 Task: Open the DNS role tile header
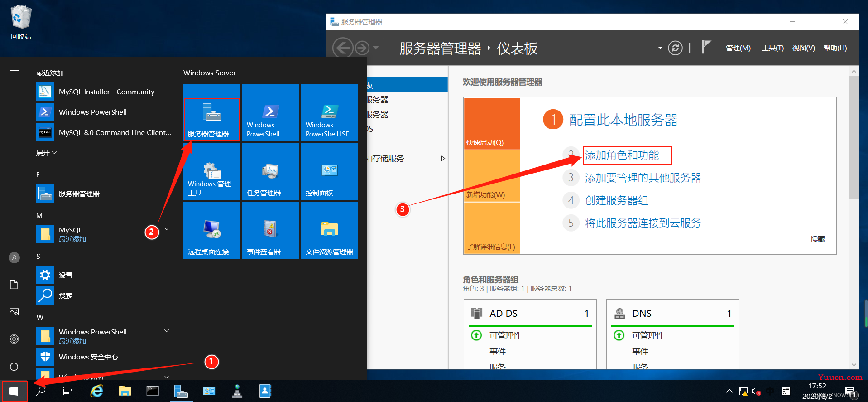click(x=673, y=314)
